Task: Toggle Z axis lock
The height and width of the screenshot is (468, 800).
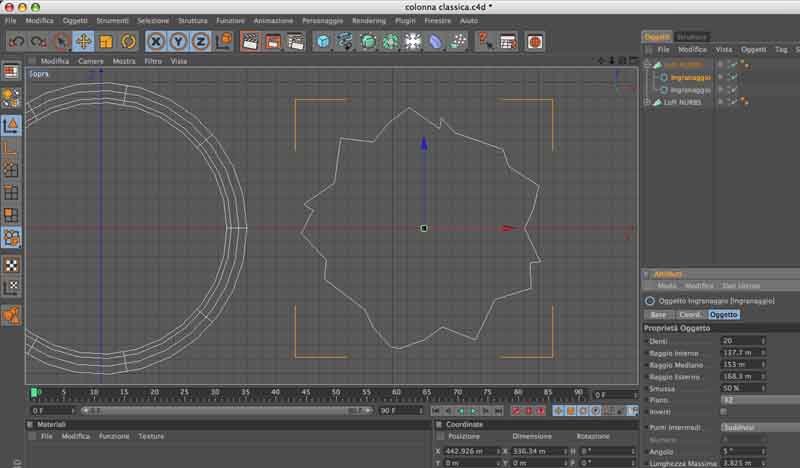Action: pyautogui.click(x=201, y=42)
